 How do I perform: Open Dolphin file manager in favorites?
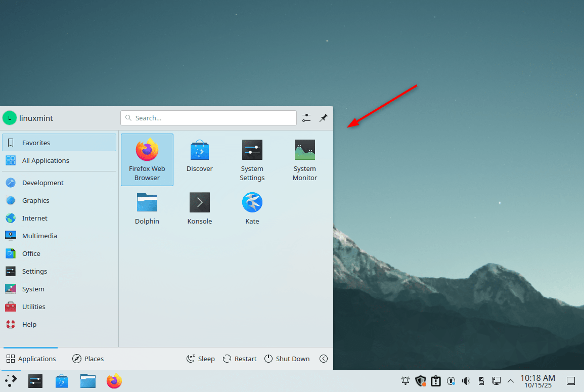147,208
